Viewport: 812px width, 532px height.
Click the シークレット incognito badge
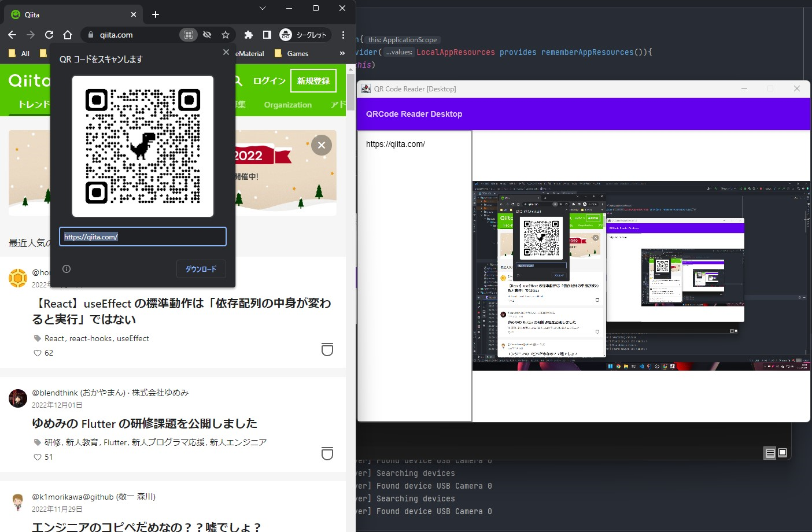[x=304, y=35]
